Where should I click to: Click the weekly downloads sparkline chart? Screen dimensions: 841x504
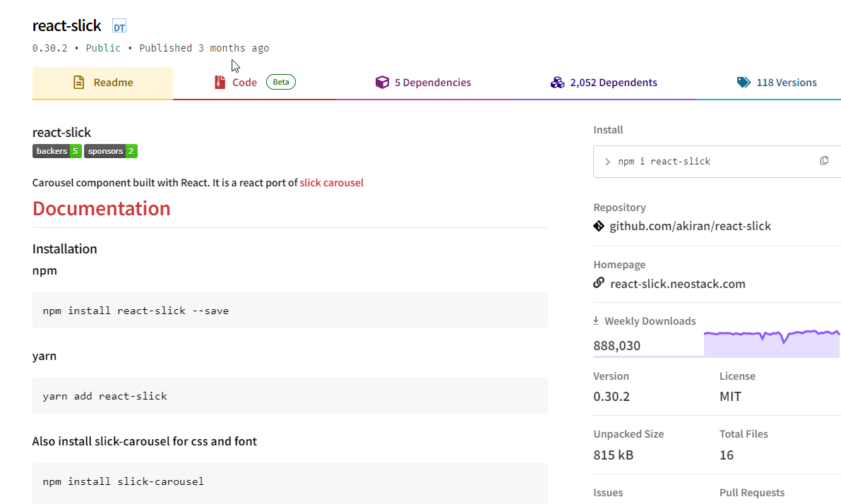pyautogui.click(x=772, y=344)
